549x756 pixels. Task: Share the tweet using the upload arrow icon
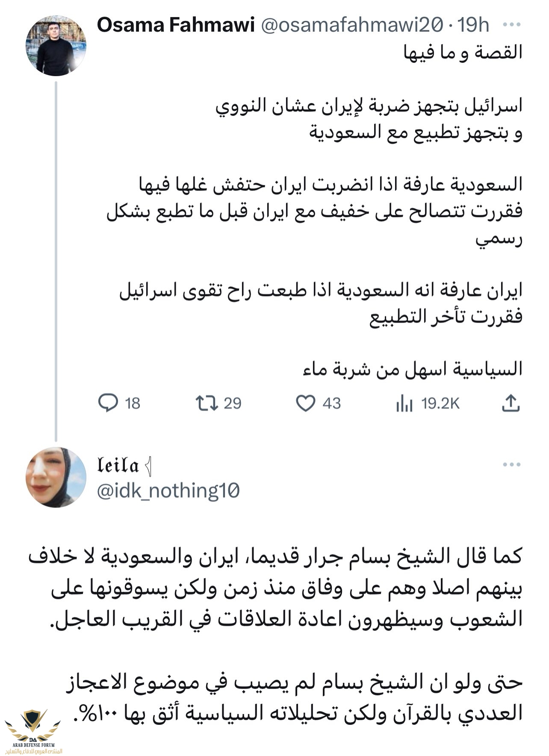coord(511,403)
